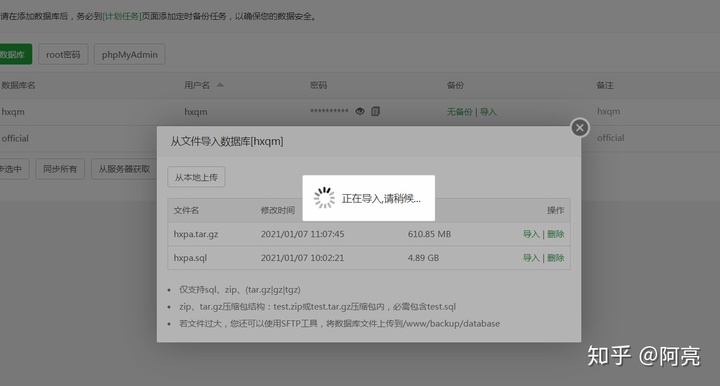The image size is (720, 386).
Task: Click the 数据库名 column header
Action: tap(18, 85)
